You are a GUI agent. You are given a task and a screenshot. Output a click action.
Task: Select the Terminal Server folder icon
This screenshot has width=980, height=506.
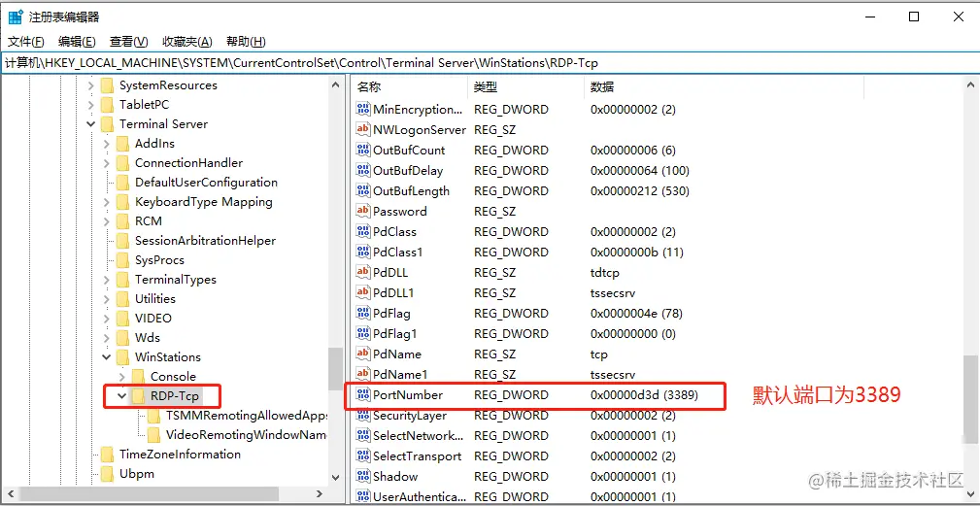click(108, 124)
